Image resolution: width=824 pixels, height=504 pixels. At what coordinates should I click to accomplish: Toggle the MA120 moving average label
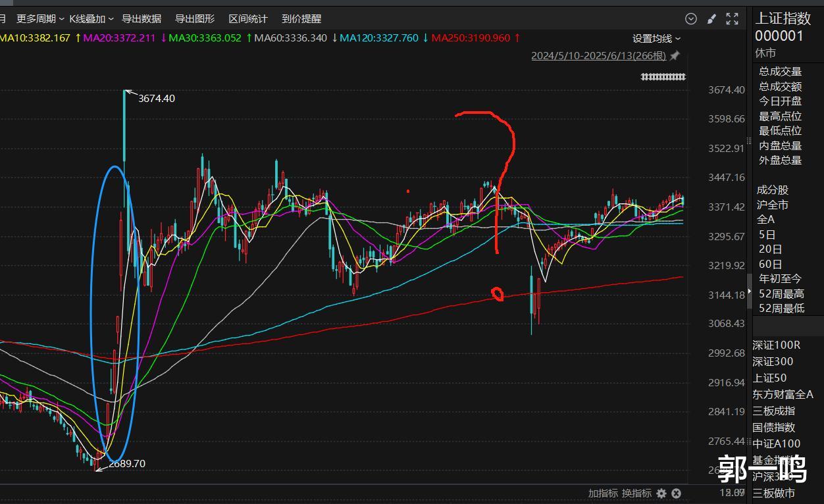click(x=378, y=38)
